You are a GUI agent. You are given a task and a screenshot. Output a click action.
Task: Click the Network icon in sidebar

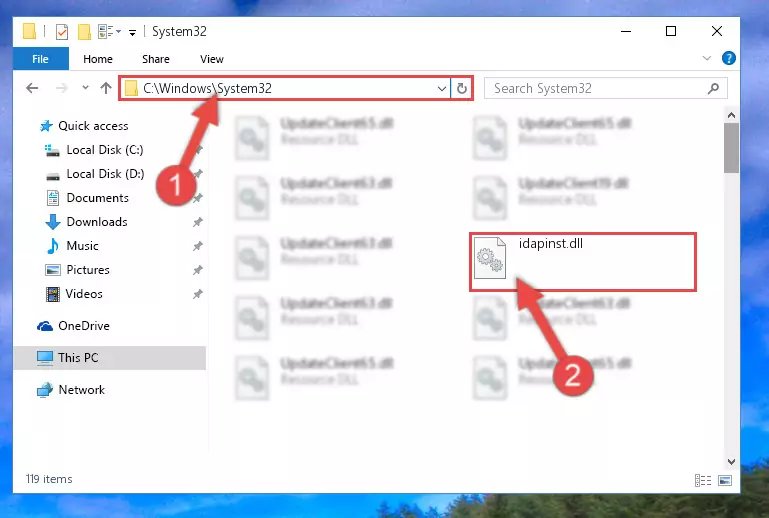click(45, 390)
